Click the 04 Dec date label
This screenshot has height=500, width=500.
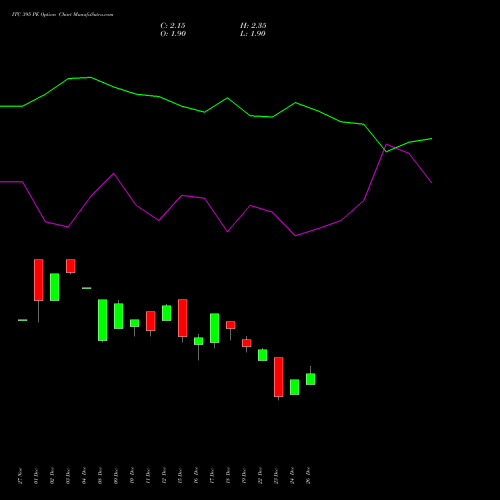point(84,476)
